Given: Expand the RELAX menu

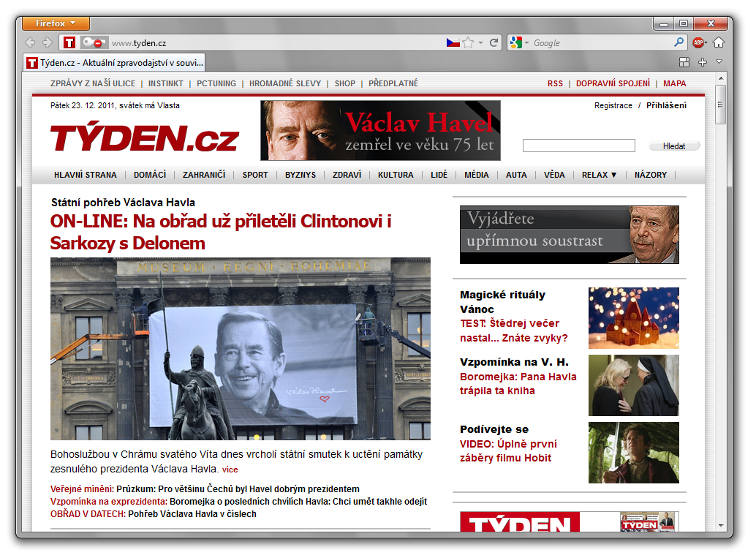Looking at the screenshot, I should pos(599,175).
